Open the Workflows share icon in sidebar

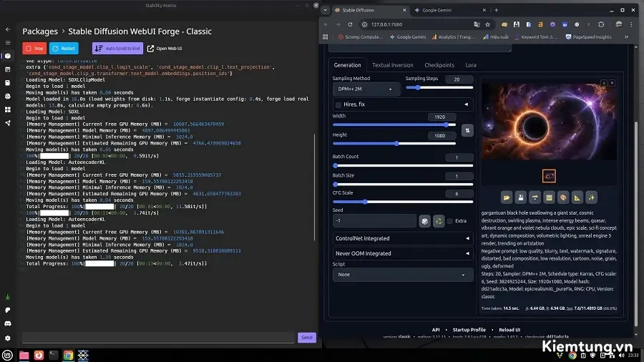point(8,123)
